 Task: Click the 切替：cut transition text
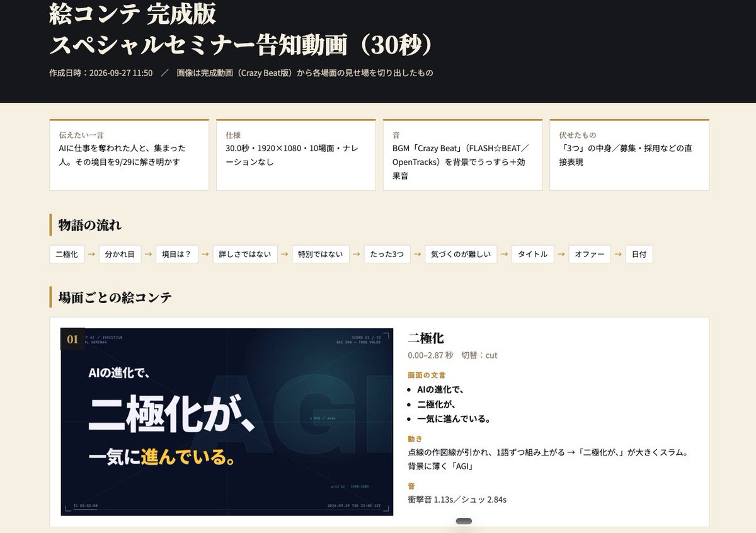click(479, 355)
